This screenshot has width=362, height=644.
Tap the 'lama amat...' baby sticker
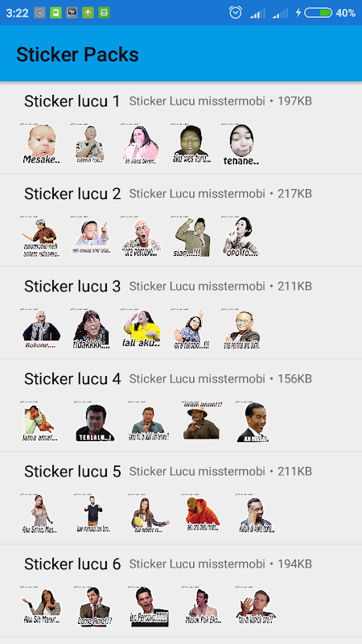(x=39, y=422)
